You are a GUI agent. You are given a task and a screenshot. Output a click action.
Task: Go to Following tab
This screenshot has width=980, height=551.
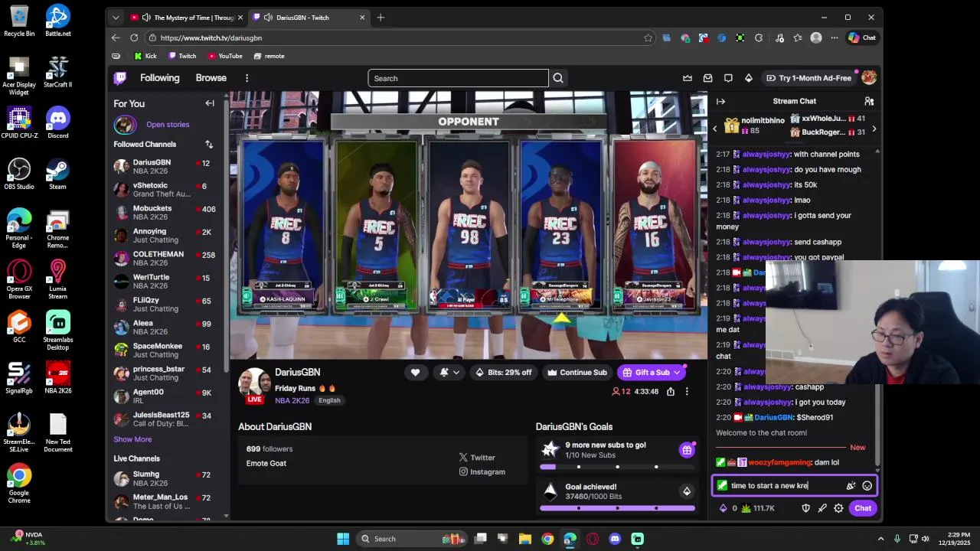point(159,78)
